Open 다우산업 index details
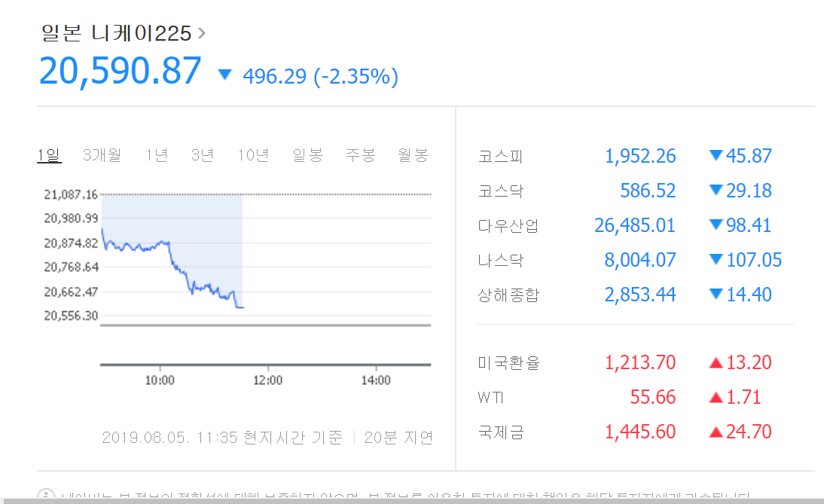Viewport: 824px width, 504px height. pos(508,226)
